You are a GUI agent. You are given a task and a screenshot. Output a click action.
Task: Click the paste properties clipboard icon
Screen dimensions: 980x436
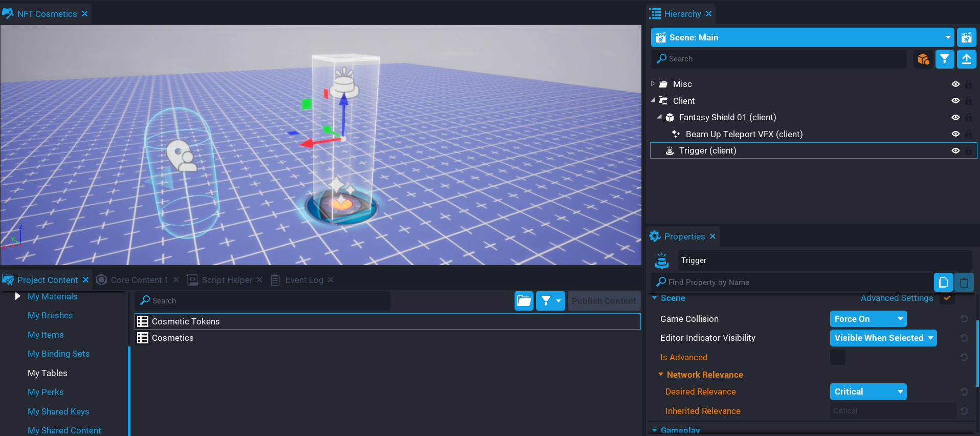[964, 282]
